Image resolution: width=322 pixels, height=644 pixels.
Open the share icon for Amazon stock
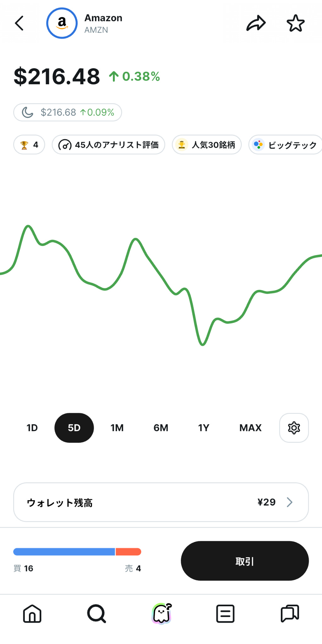[255, 23]
